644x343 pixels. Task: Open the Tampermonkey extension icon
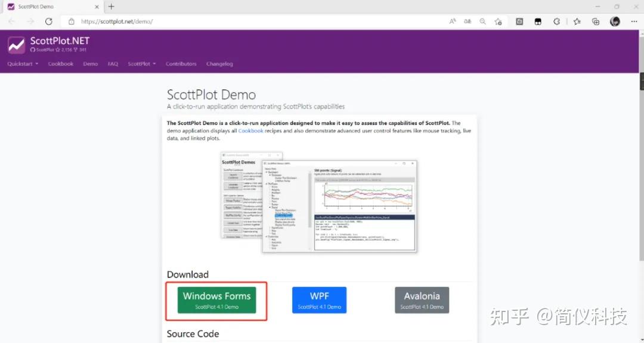click(538, 22)
